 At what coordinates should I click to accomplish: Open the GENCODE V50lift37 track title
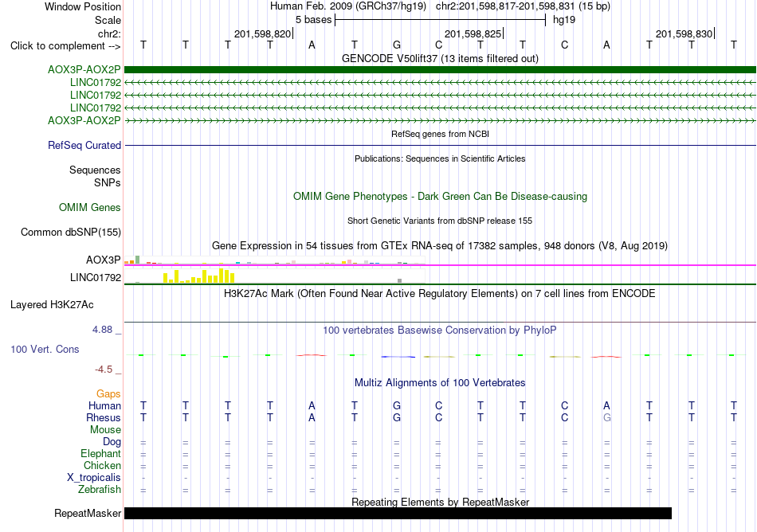pyautogui.click(x=440, y=58)
